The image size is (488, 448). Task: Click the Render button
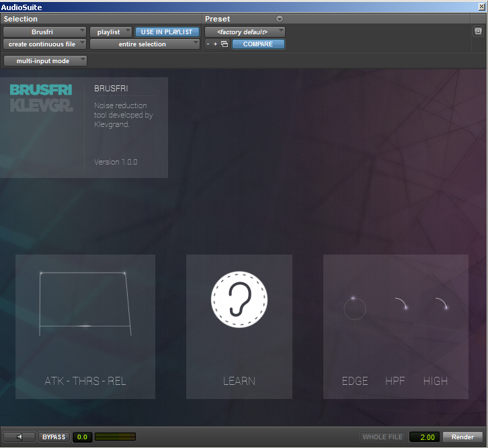pyautogui.click(x=462, y=437)
